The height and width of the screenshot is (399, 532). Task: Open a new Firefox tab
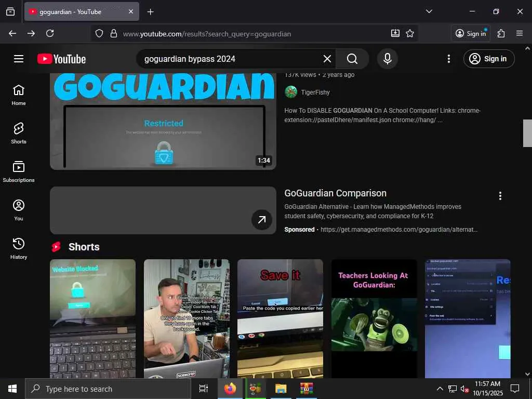[150, 12]
